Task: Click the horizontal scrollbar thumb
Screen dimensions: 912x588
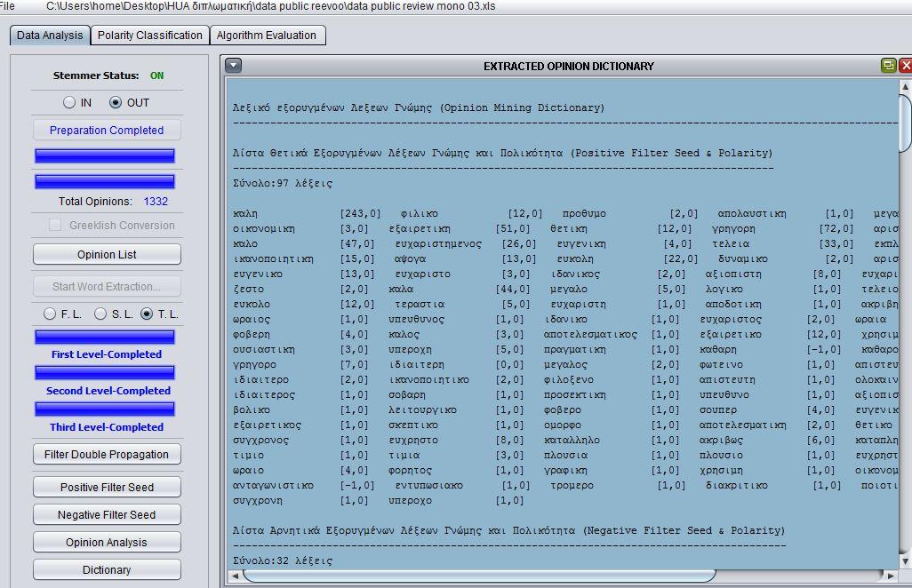Action: pyautogui.click(x=479, y=576)
